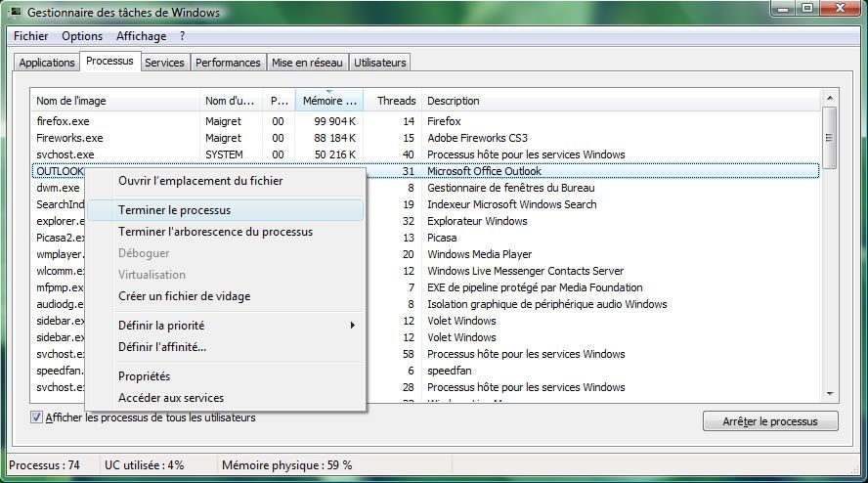868x483 pixels.
Task: Select 'EXE de pipeline protégé par Media Foundation'
Action: (x=535, y=287)
